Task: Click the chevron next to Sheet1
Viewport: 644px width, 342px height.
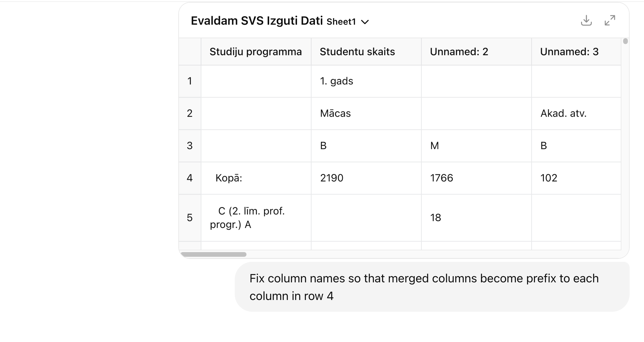Action: [365, 22]
